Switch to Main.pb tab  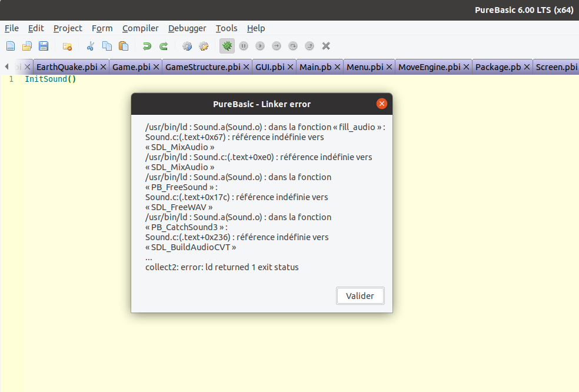tap(315, 67)
